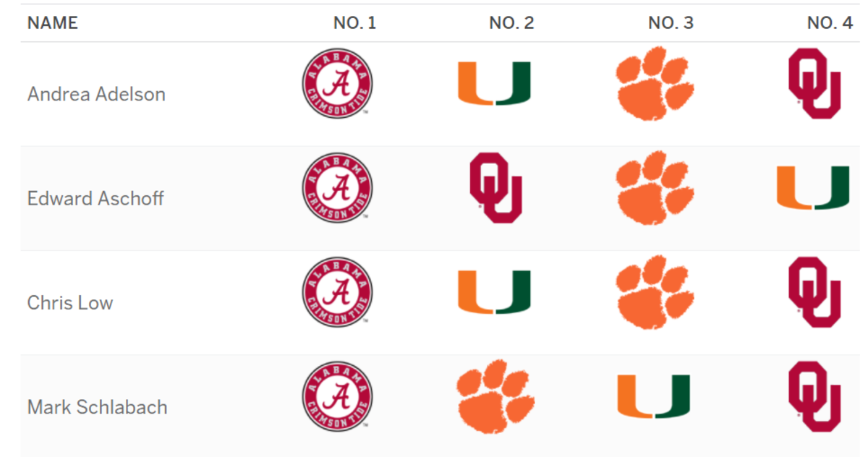Viewport: 868px width, 457px height.
Task: Click Mark Schlabach's No. 3 Miami logo
Action: (654, 396)
